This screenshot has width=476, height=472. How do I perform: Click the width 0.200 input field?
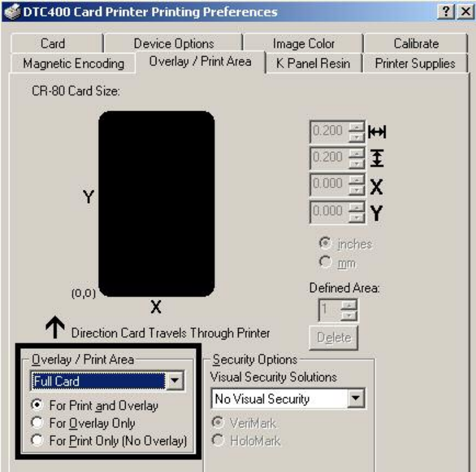[x=329, y=132]
